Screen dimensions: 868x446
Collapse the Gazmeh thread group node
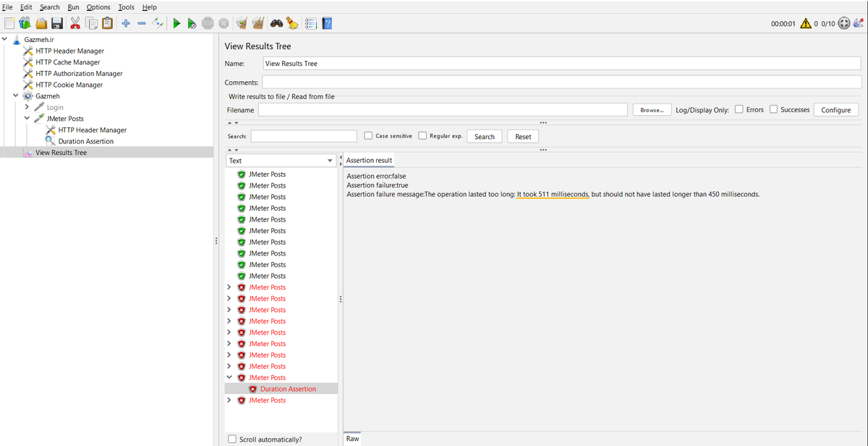(x=16, y=96)
